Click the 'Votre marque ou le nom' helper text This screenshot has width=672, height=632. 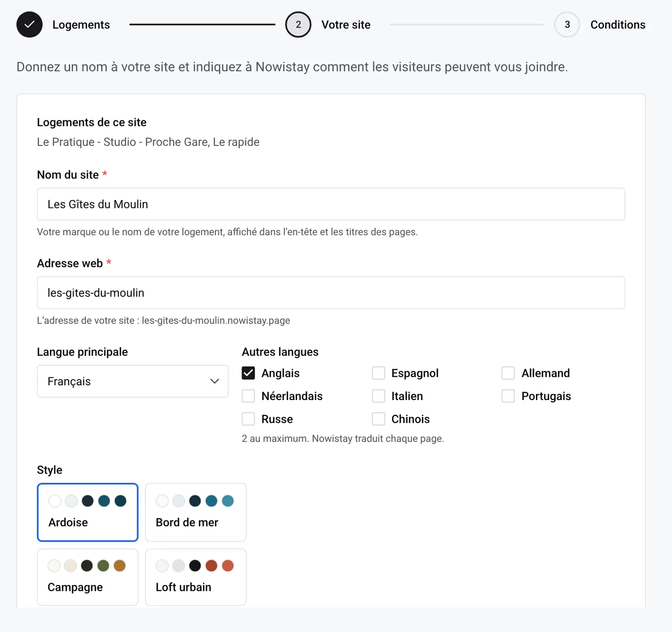(227, 232)
